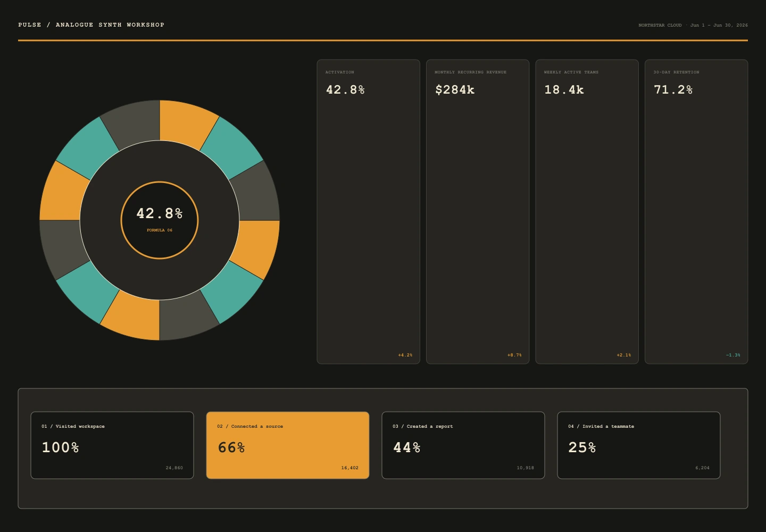Screen dimensions: 766x532
Task: Open the highlighted "02 / Connected a source" step
Action: [288, 445]
